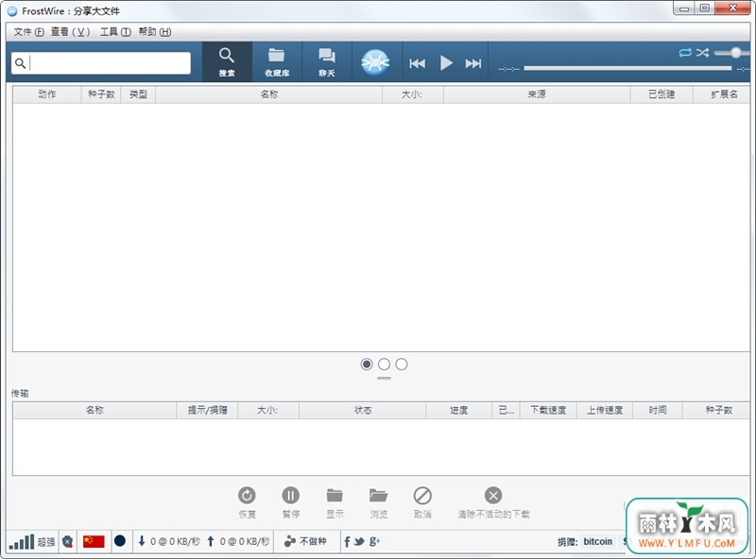Click the playback progress bar
This screenshot has width=756, height=559.
pos(627,68)
